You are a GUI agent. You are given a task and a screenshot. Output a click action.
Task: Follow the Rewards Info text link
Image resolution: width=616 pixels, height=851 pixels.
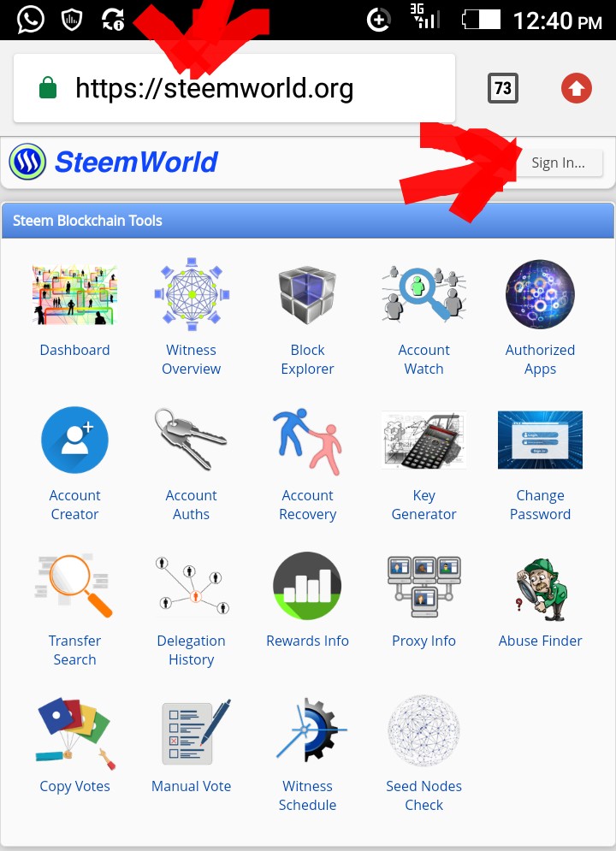point(307,641)
